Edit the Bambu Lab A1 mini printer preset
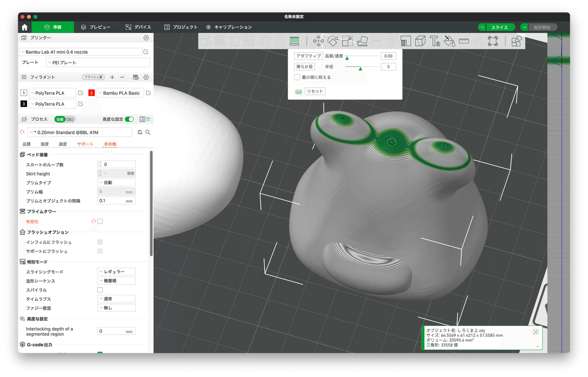Screen dimensions: 588x377 click(146, 52)
